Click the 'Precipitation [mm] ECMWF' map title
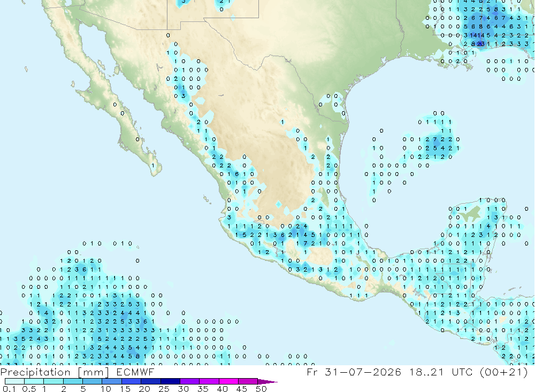The width and height of the screenshot is (535, 392). (x=78, y=372)
